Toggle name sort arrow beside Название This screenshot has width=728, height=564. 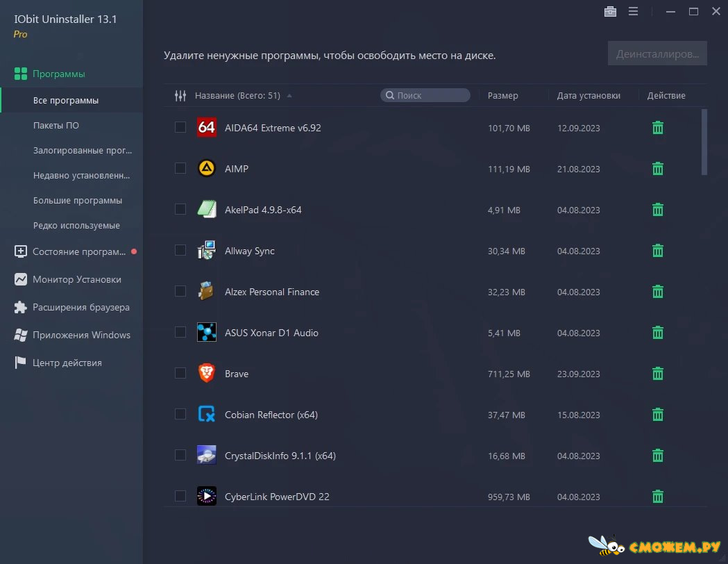pos(289,96)
